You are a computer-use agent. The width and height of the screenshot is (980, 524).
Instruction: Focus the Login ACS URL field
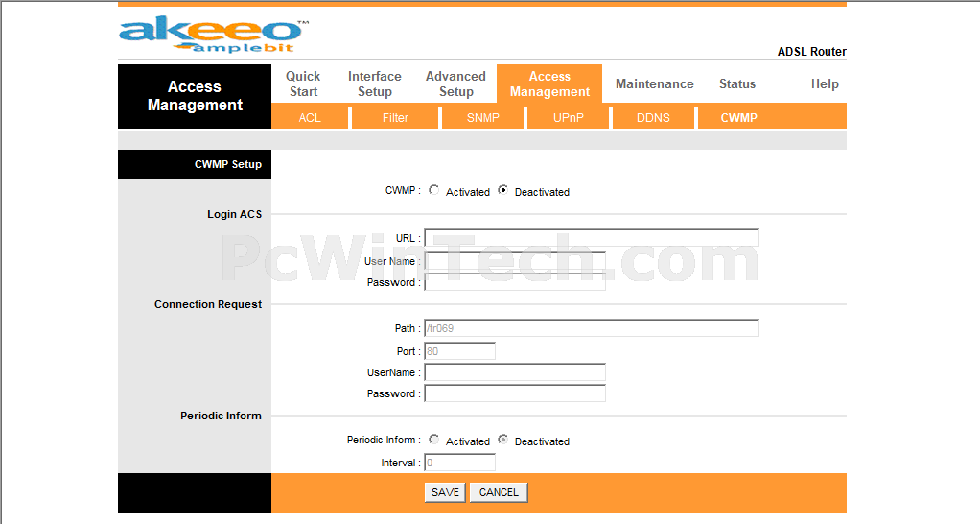(592, 238)
